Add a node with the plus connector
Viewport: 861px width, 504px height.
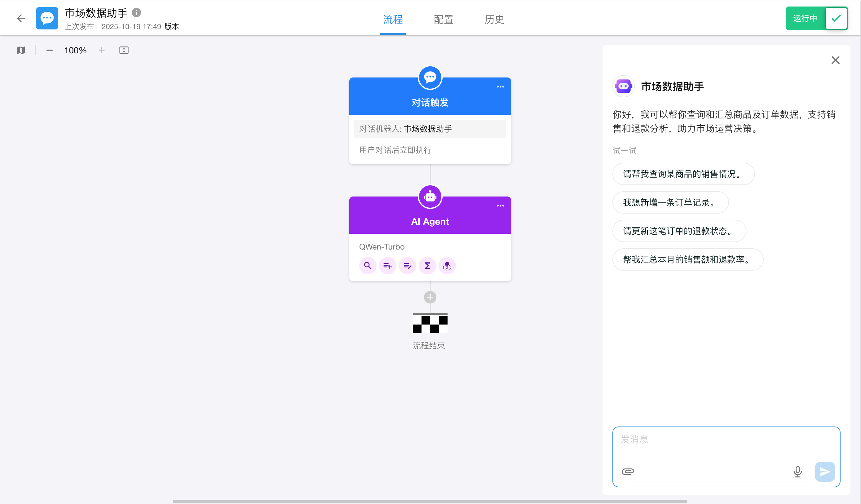click(430, 297)
